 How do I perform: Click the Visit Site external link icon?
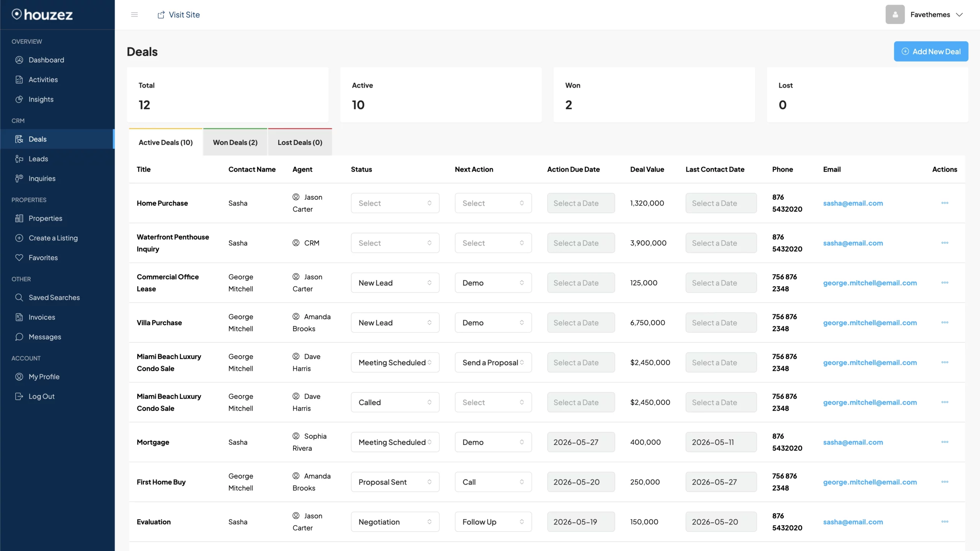[x=161, y=15]
